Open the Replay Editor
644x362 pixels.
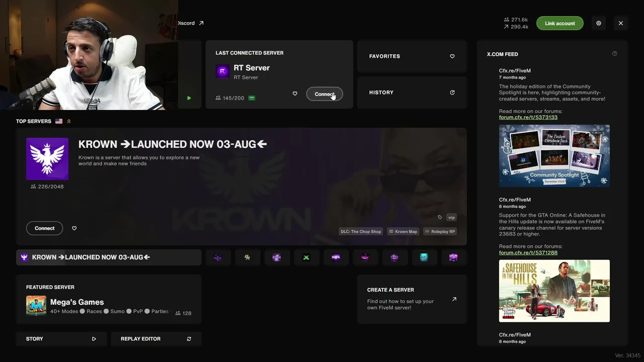click(x=156, y=339)
